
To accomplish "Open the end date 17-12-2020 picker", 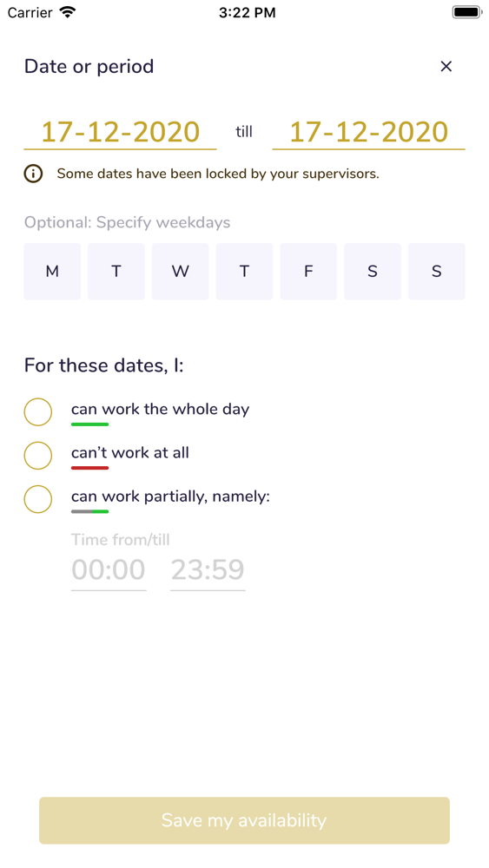I will point(368,133).
